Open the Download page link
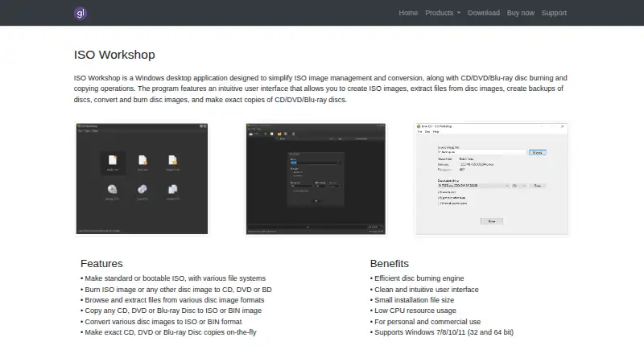This screenshot has height=354, width=644. 484,13
